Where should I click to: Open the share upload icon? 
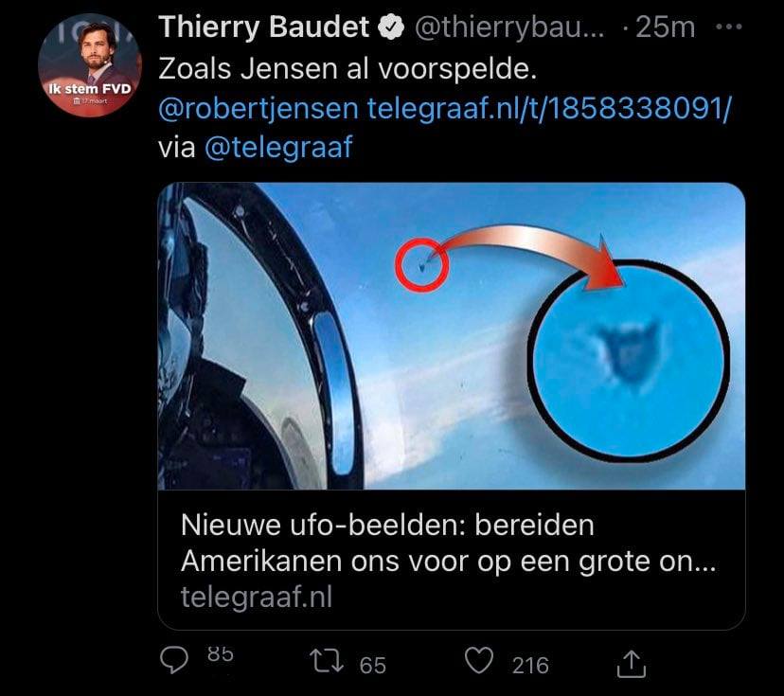[632, 664]
